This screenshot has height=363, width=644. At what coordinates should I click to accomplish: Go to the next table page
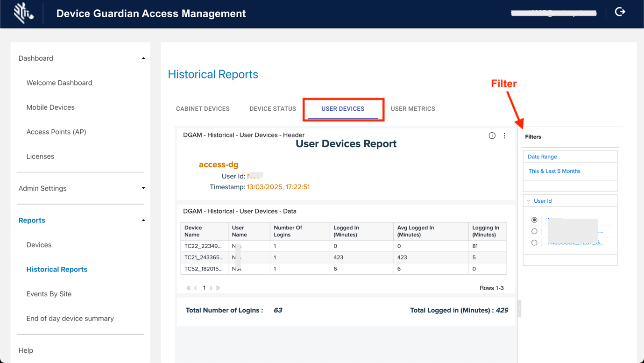(x=211, y=288)
